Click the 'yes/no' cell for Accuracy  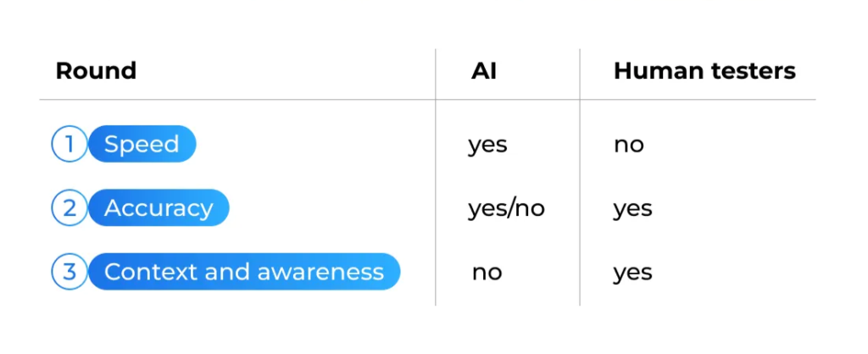[x=506, y=208]
